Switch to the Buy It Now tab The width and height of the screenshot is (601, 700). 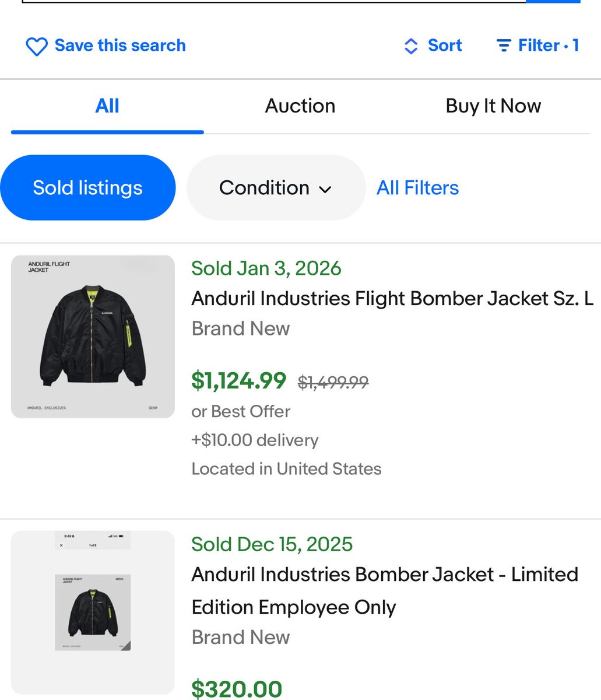point(493,106)
